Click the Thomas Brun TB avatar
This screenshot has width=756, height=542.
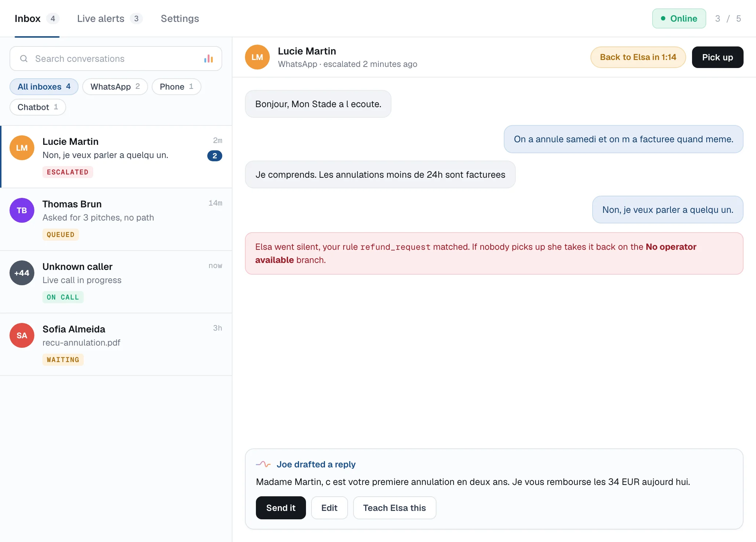[x=22, y=210]
